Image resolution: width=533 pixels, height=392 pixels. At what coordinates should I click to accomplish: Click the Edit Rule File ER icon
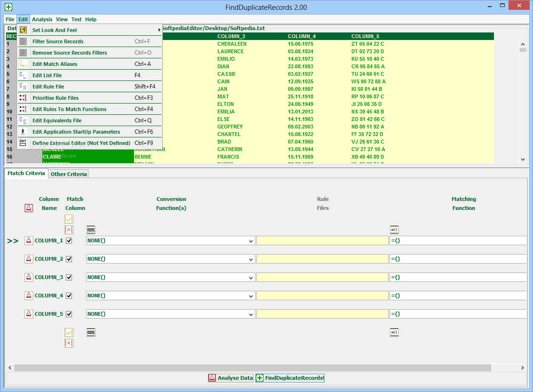point(23,87)
